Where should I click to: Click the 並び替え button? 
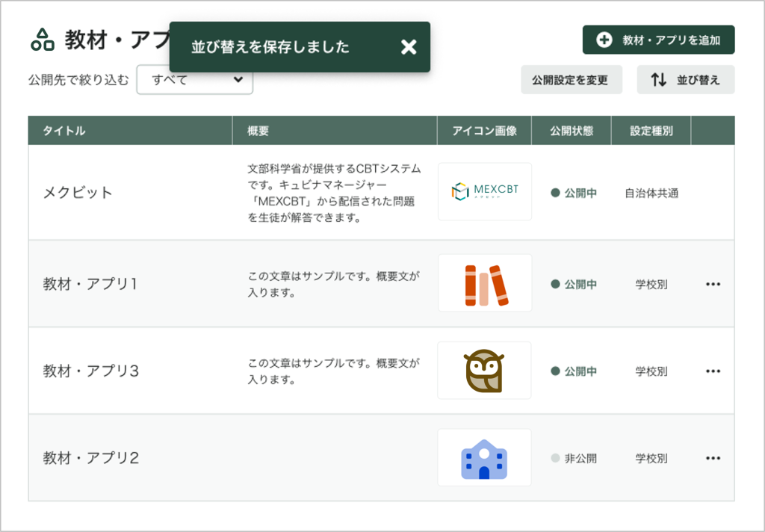[686, 79]
